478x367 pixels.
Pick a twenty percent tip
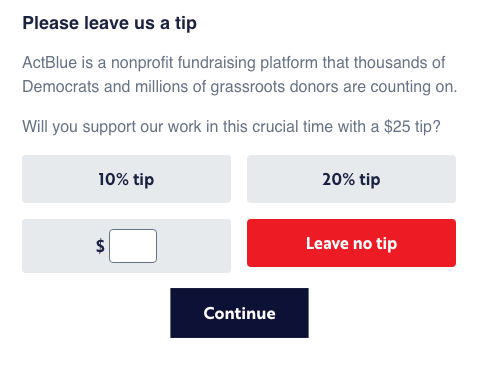click(351, 179)
